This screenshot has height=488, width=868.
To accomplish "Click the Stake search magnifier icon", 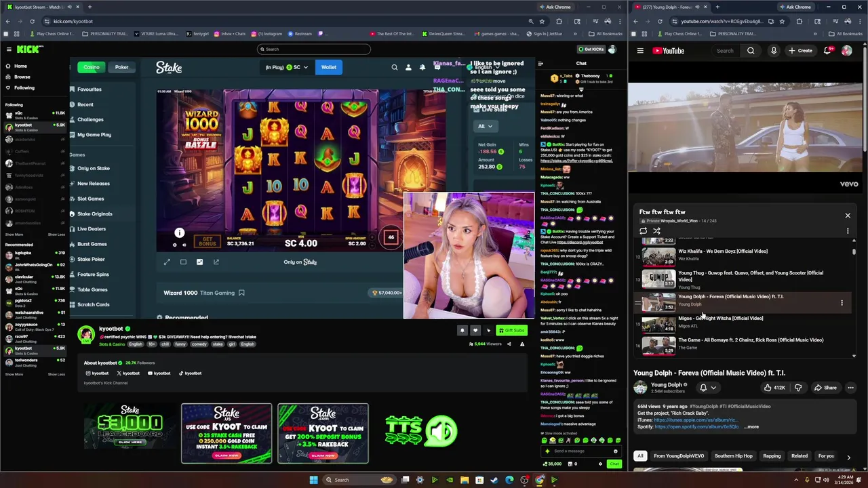I will 394,67.
